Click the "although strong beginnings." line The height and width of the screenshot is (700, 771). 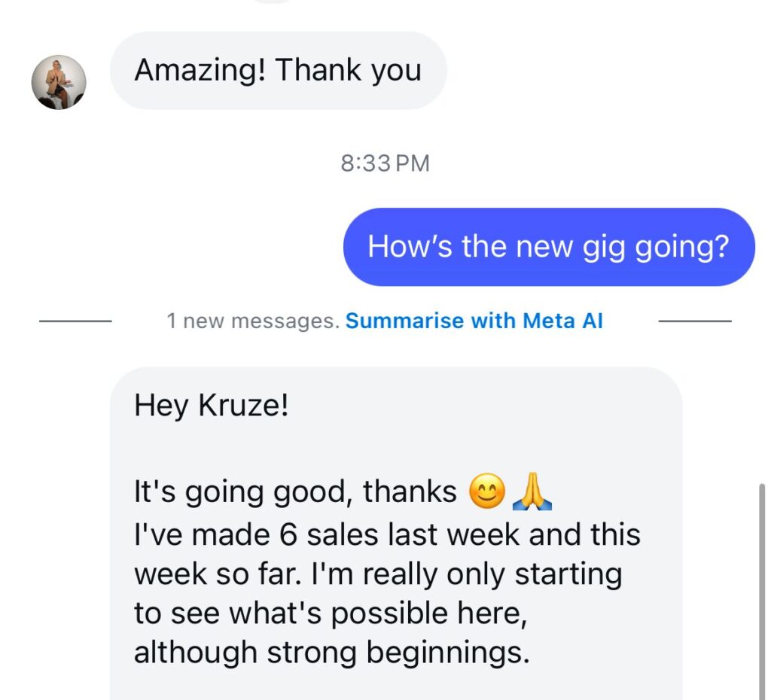tap(332, 653)
